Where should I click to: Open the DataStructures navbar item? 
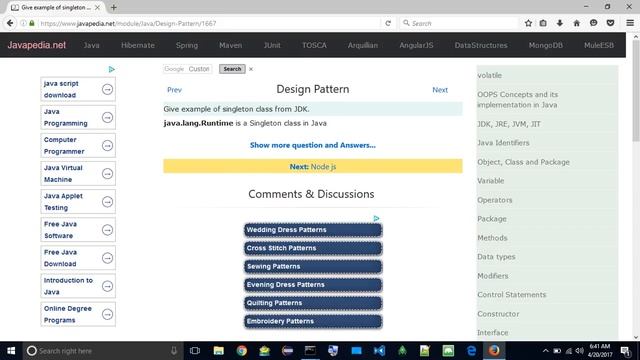[x=481, y=45]
